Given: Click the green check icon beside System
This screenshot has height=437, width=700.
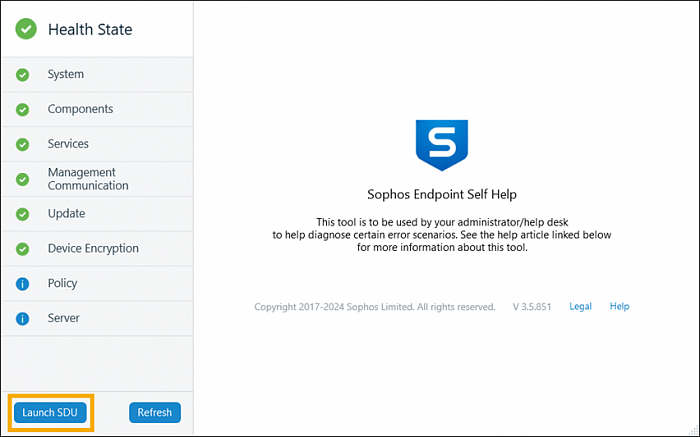Looking at the screenshot, I should [23, 75].
